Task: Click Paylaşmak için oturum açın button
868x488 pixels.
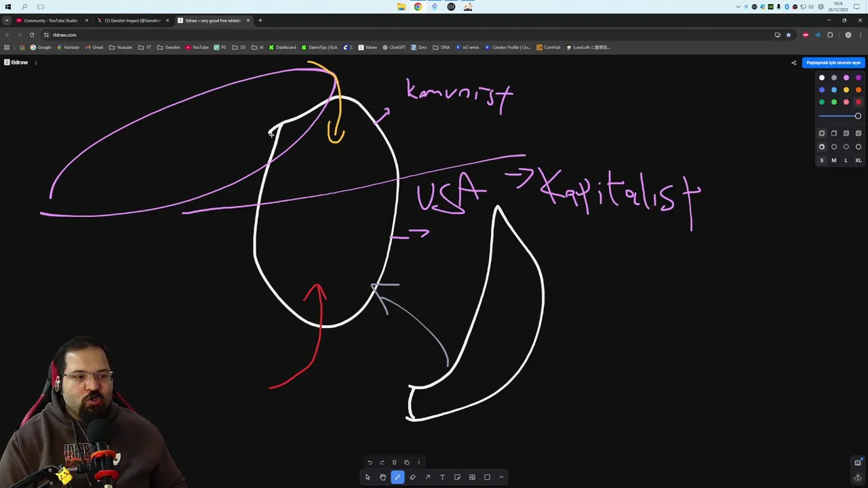Action: [x=833, y=62]
